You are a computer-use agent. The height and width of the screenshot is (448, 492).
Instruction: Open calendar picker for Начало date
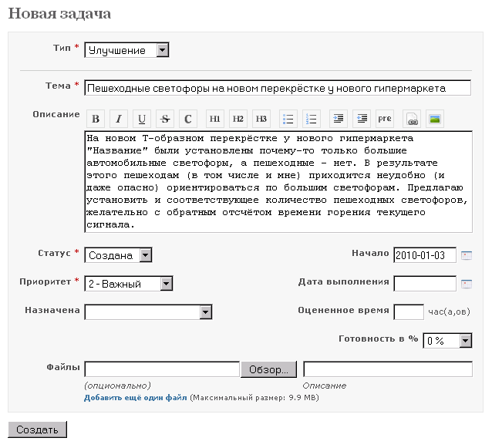pos(467,255)
